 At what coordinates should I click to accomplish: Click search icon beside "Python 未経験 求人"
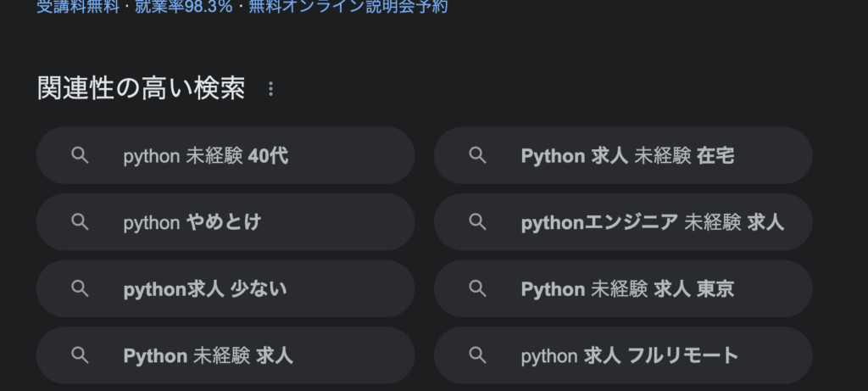tap(80, 355)
